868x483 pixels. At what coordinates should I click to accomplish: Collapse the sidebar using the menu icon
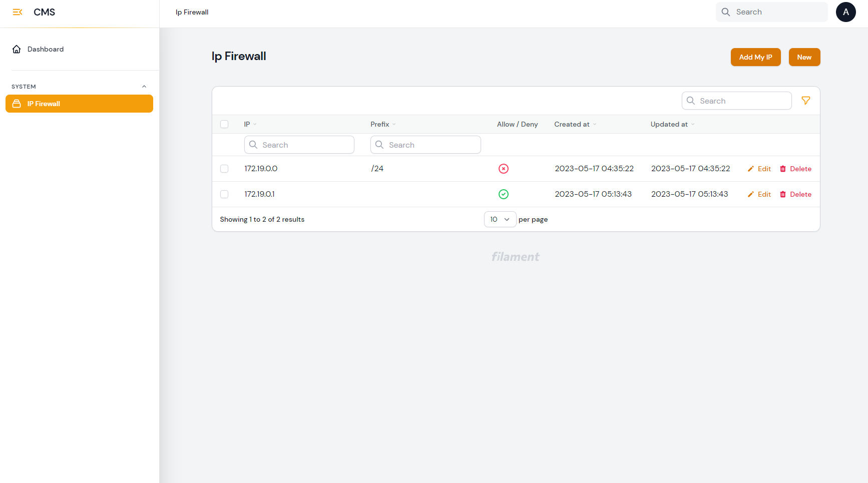coord(18,12)
